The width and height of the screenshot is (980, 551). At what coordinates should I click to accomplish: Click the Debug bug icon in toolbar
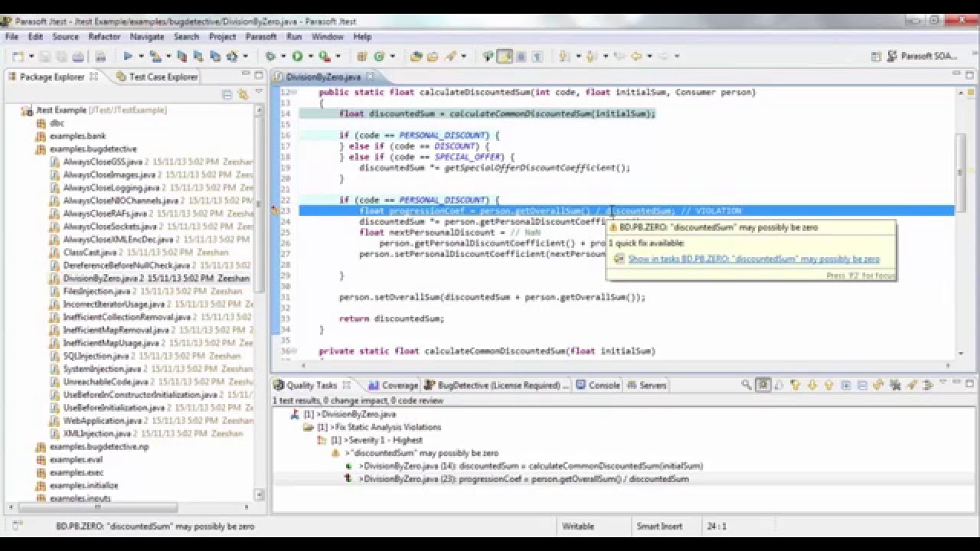point(269,56)
